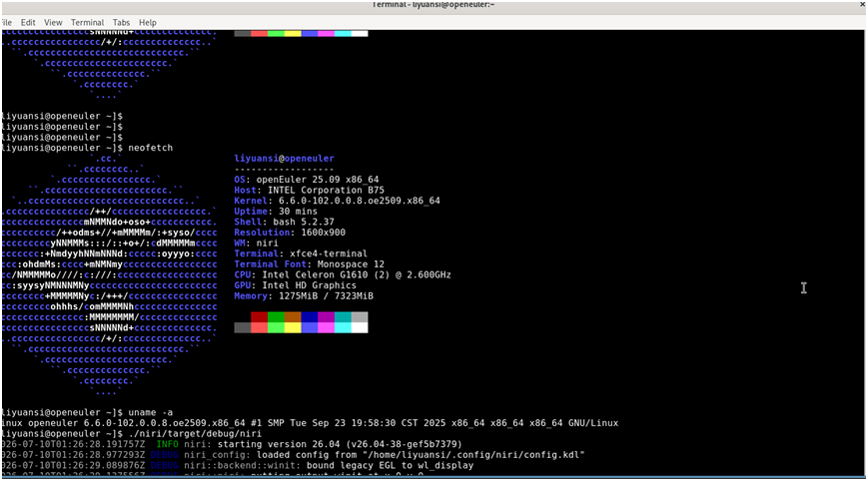Click the window title bar text
This screenshot has width=868, height=481.
pos(434,4)
